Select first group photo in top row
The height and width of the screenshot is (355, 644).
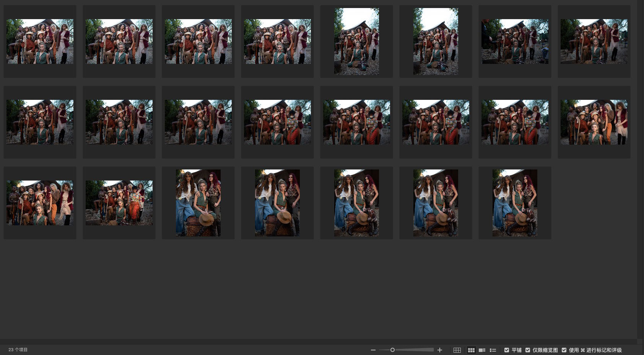coord(40,41)
